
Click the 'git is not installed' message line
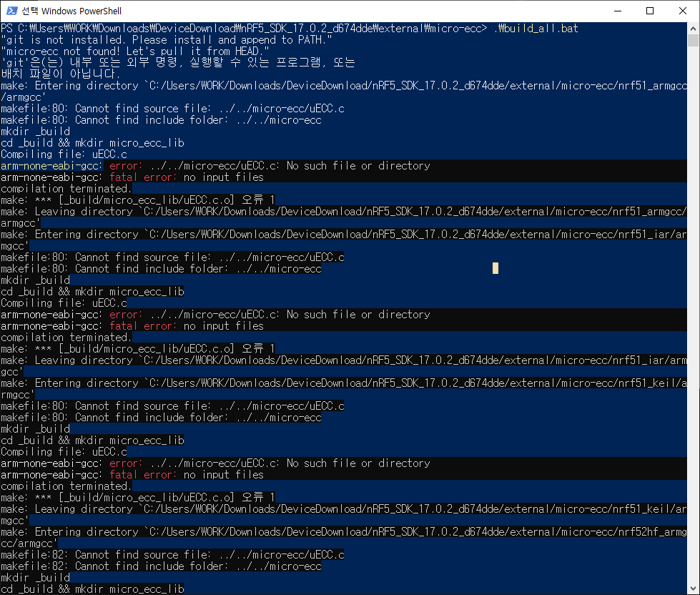(x=167, y=40)
